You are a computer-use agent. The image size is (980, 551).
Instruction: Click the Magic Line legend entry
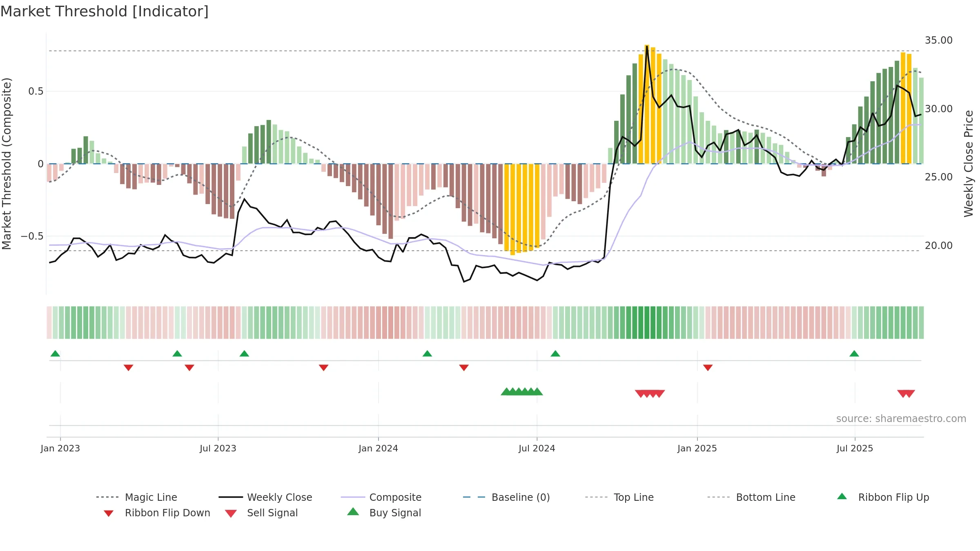136,497
